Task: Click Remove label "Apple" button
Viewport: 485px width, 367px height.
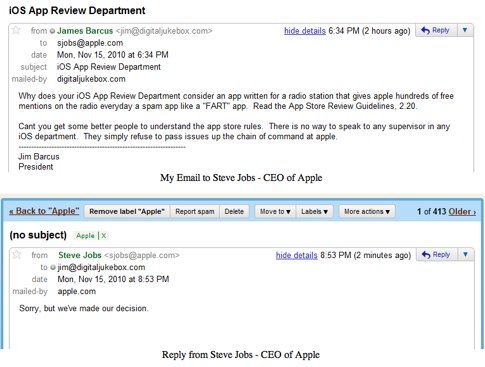Action: [127, 212]
